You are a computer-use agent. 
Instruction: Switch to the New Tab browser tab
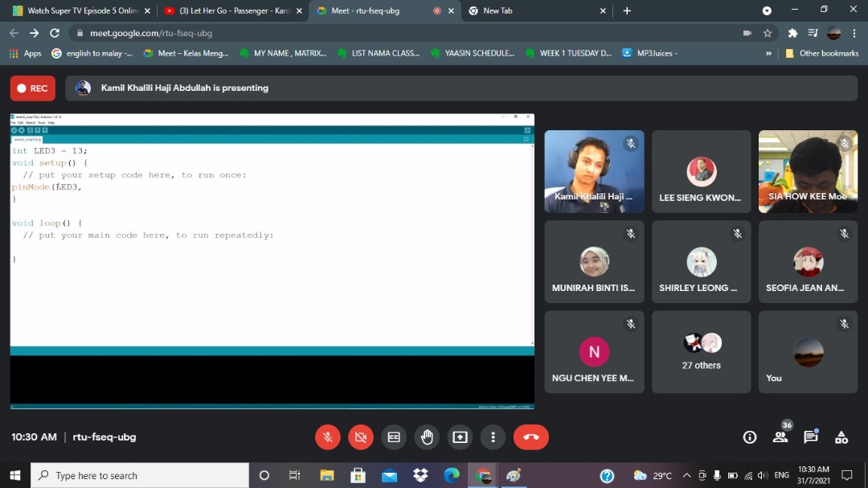coord(534,11)
